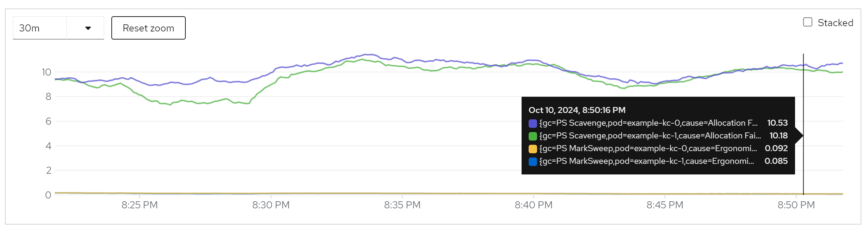This screenshot has width=868, height=232.
Task: Click the Stacked label text
Action: (835, 23)
